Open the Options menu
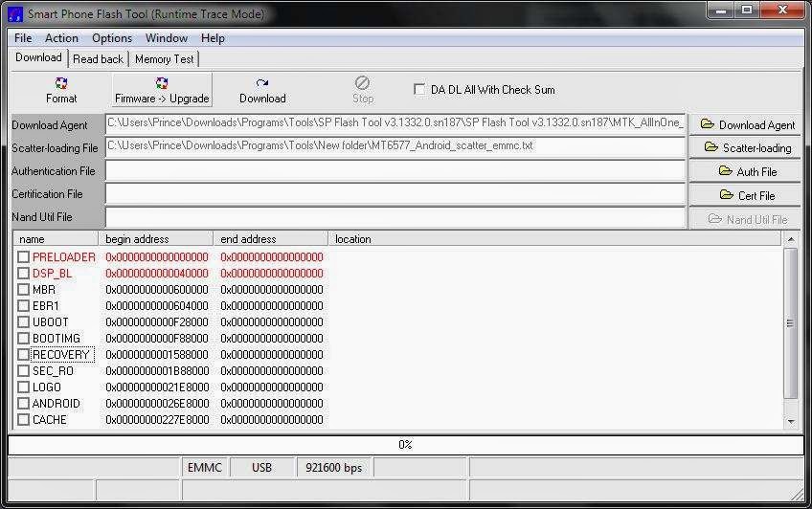The width and height of the screenshot is (812, 509). click(x=112, y=38)
